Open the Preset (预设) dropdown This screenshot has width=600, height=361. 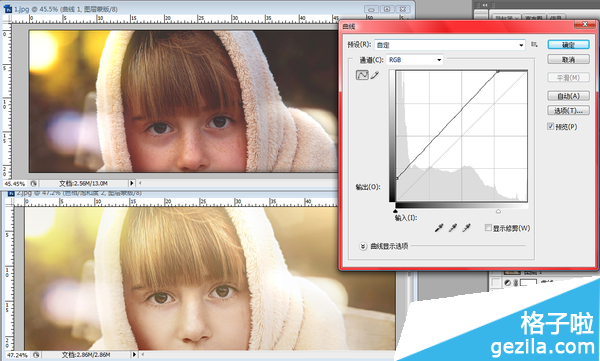(450, 45)
